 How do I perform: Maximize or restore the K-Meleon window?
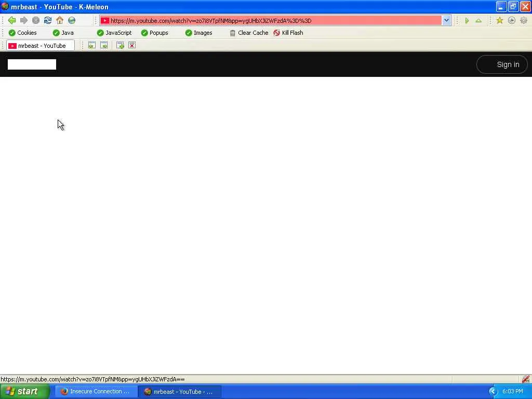pyautogui.click(x=513, y=7)
